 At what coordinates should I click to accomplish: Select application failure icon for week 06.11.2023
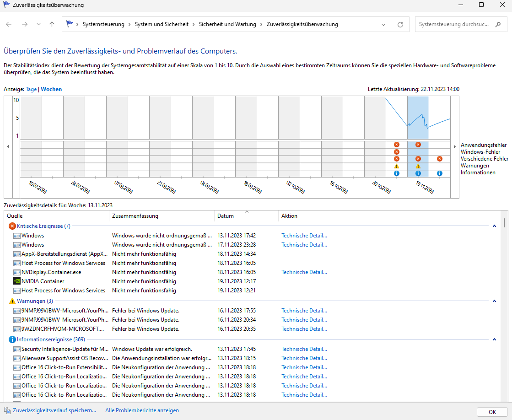coord(396,145)
